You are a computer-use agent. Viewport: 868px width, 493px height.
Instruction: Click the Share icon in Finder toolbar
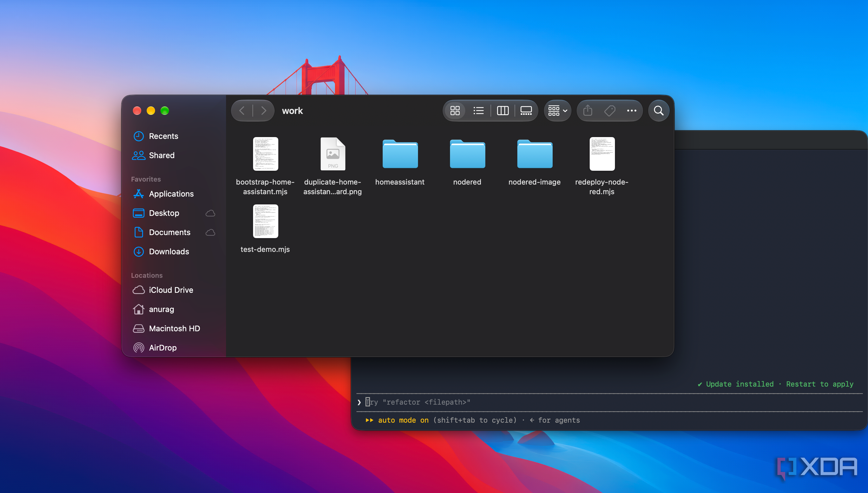588,111
